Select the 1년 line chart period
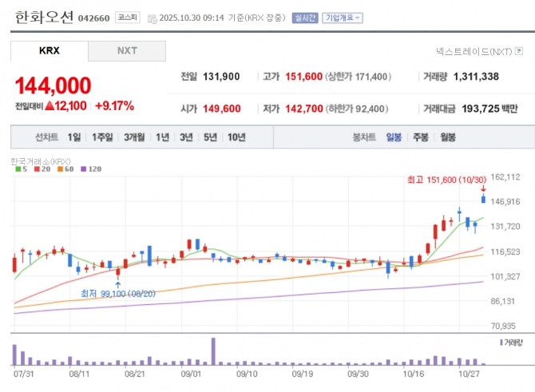Screen dimensions: 535x392 pyautogui.click(x=162, y=137)
